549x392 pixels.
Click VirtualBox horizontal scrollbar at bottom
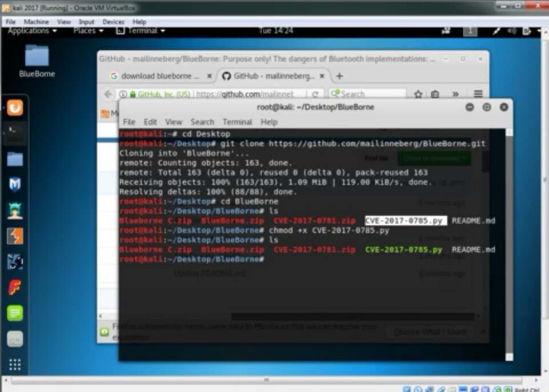[267, 380]
